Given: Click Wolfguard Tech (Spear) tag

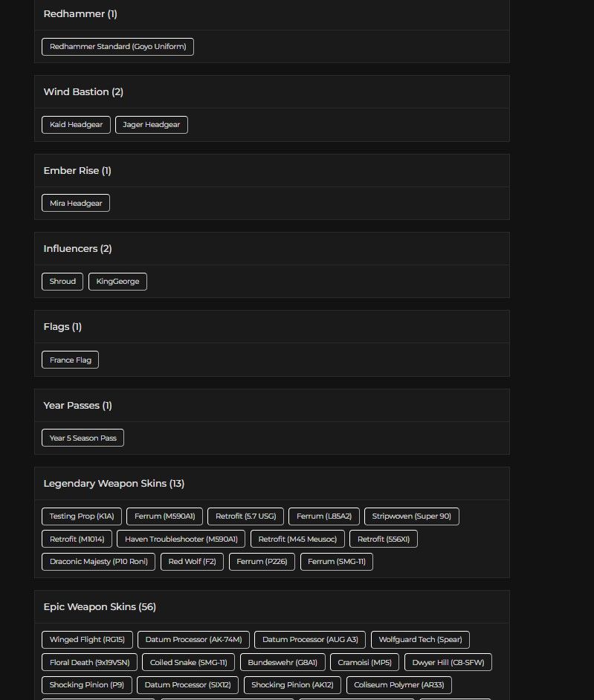Looking at the screenshot, I should click(420, 640).
